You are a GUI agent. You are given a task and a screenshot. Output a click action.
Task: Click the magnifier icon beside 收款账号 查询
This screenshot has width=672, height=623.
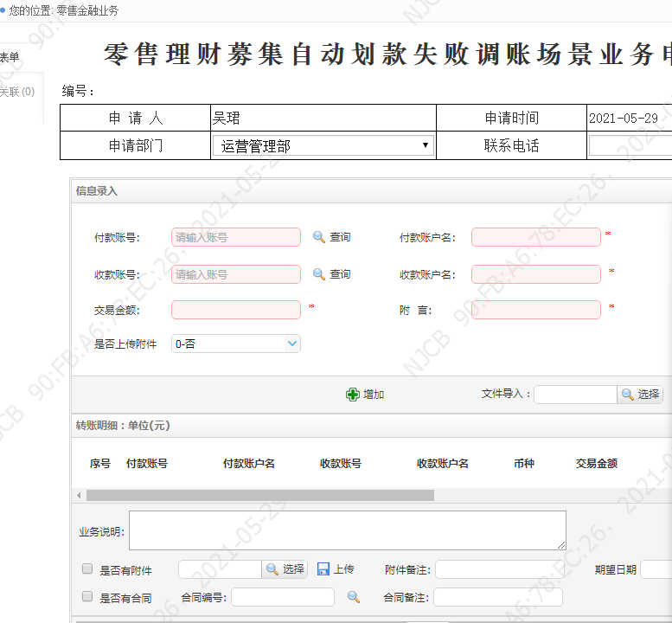[x=318, y=274]
